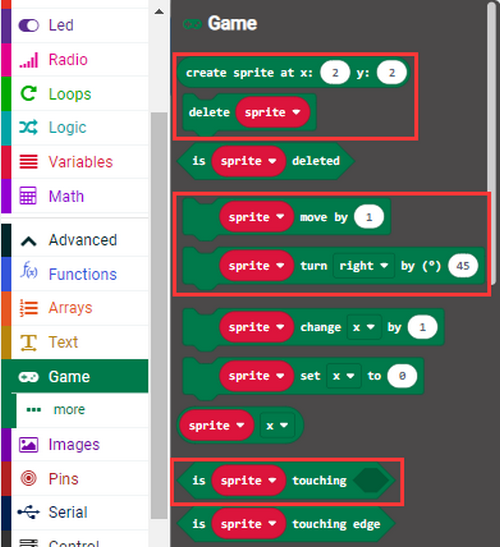
Task: Open x property dropdown in change block
Action: (364, 327)
